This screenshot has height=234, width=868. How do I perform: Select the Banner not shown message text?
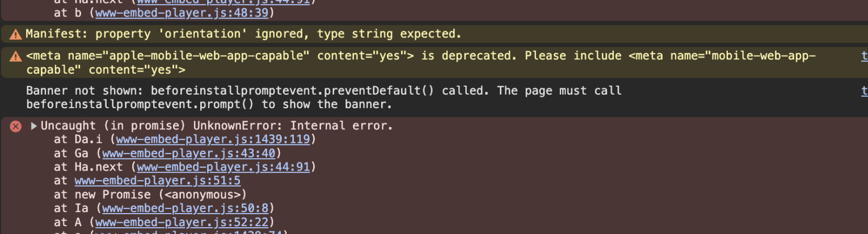tap(324, 97)
